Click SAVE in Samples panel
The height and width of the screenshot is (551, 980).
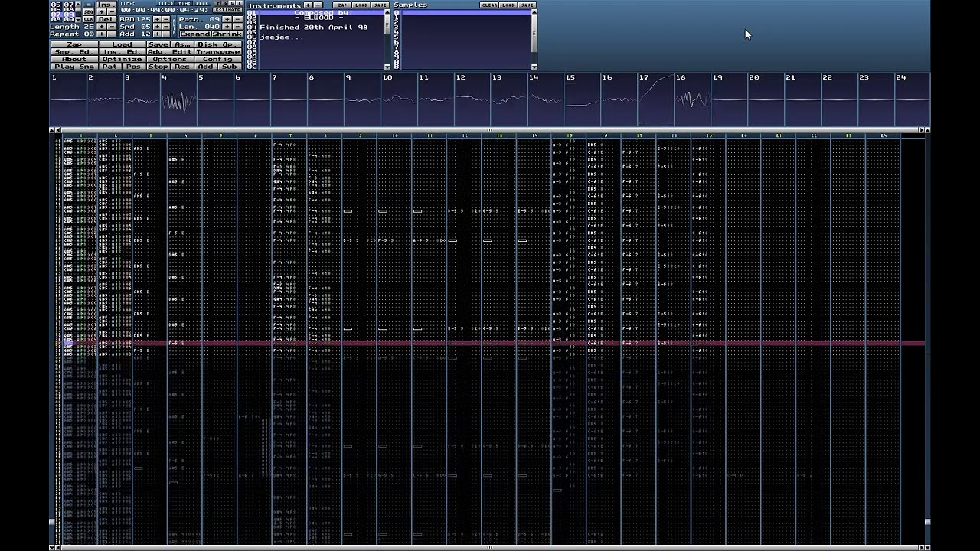[x=528, y=5]
